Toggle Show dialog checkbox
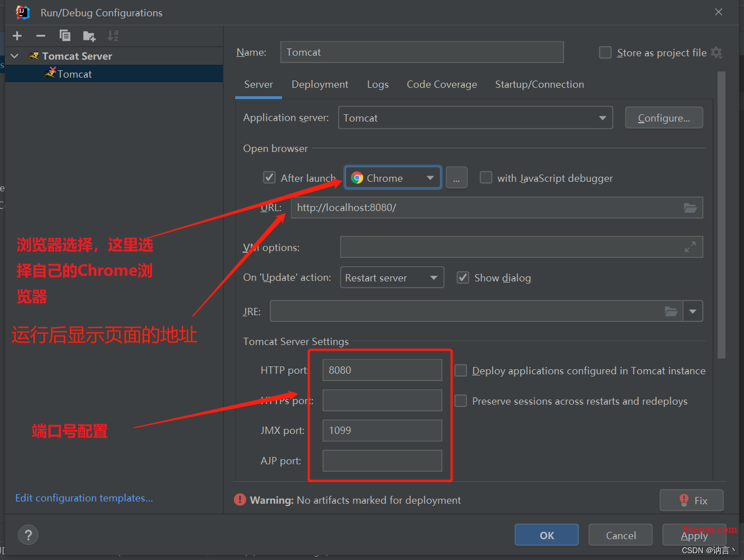 463,277
